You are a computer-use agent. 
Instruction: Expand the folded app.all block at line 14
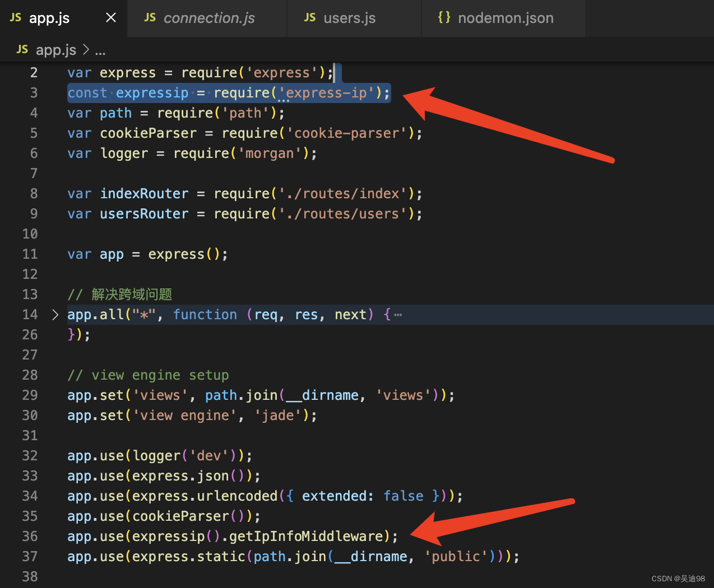point(55,315)
